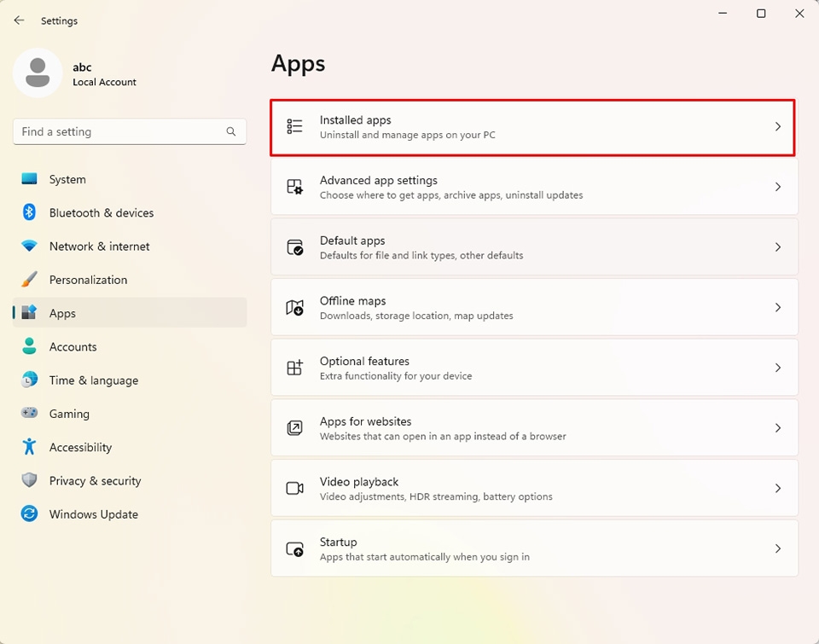Click the Startup icon
This screenshot has width=819, height=644.
(x=294, y=549)
